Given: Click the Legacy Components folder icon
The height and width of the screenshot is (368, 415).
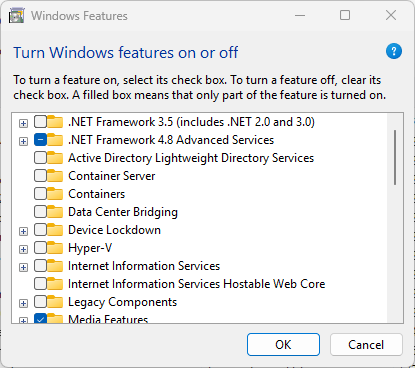Looking at the screenshot, I should click(55, 302).
